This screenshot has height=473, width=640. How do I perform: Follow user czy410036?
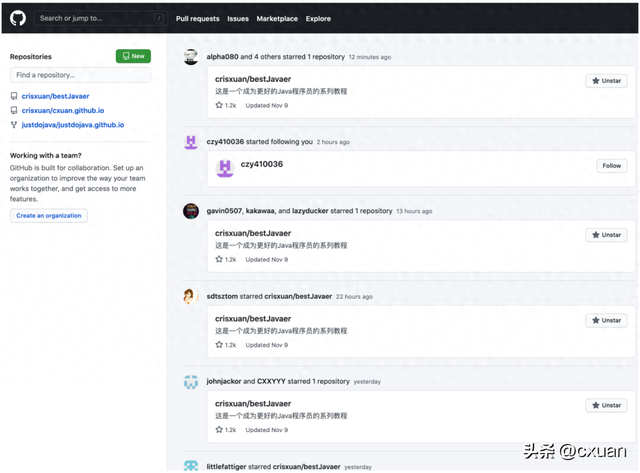611,166
